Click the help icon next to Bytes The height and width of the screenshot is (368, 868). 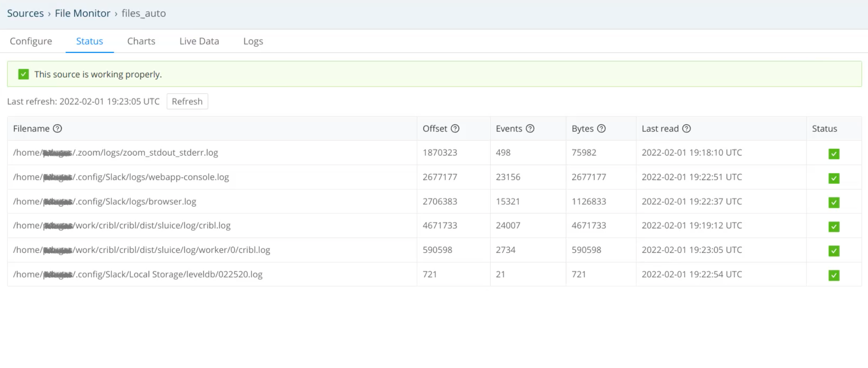[x=601, y=129]
